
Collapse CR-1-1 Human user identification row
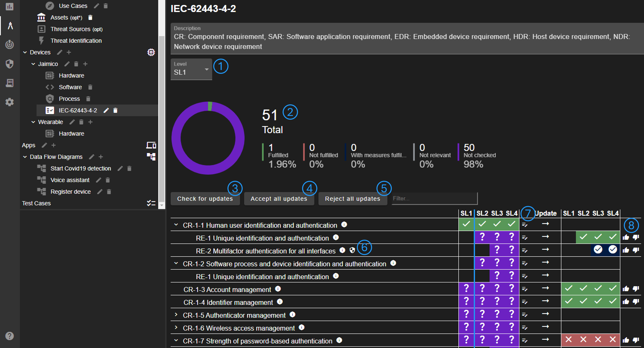click(x=176, y=225)
